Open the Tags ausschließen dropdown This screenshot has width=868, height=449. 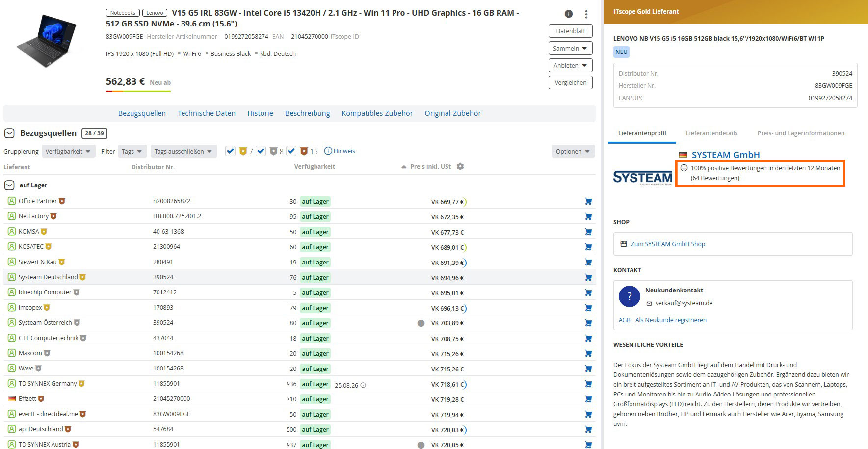184,151
